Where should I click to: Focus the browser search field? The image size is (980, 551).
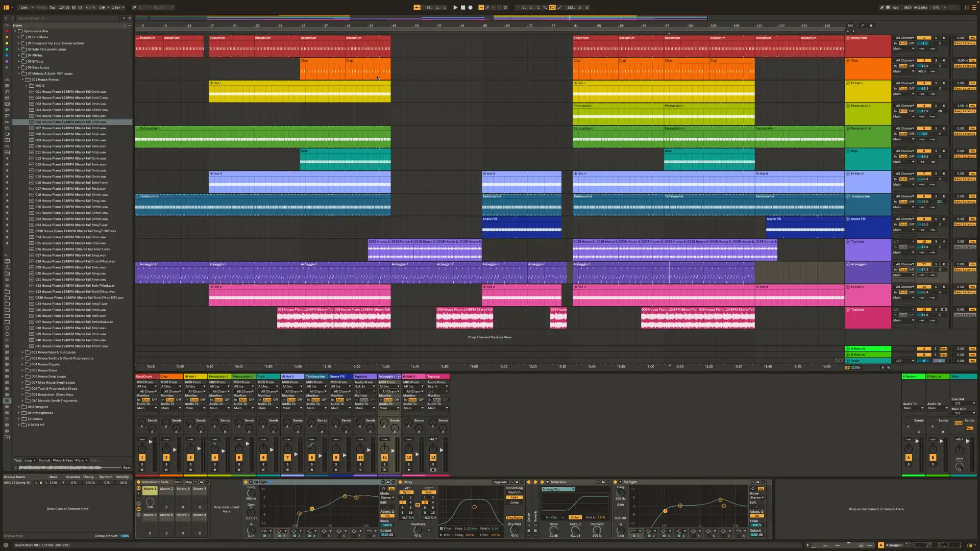click(66, 18)
